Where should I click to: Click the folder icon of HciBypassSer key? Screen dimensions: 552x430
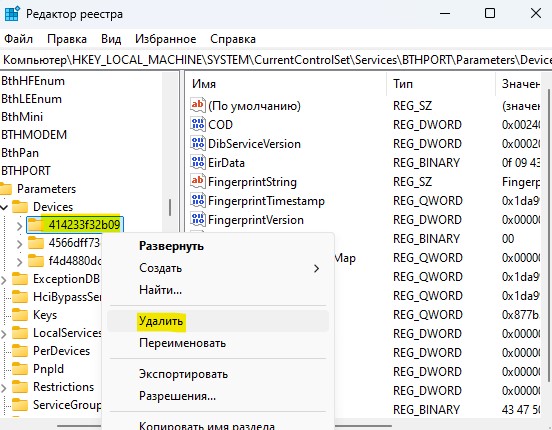[20, 297]
